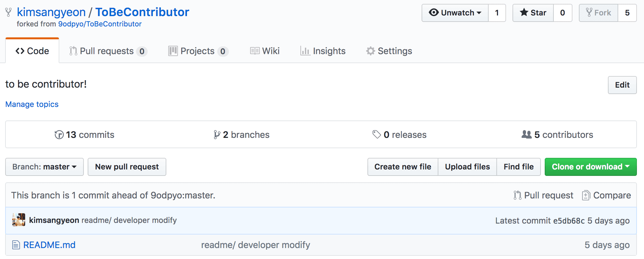The width and height of the screenshot is (644, 259).
Task: Open the Settings tab
Action: [389, 51]
